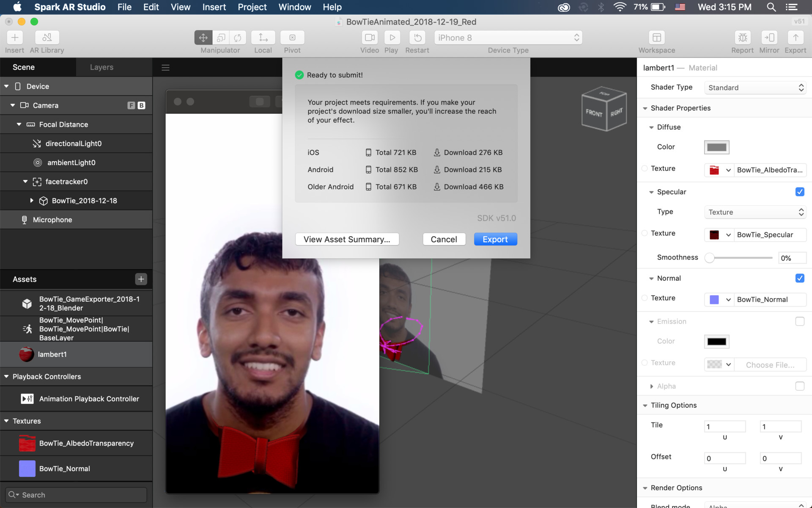Select the BowTie_GameExporter mesh asset
Image resolution: width=812 pixels, height=508 pixels.
click(x=76, y=304)
